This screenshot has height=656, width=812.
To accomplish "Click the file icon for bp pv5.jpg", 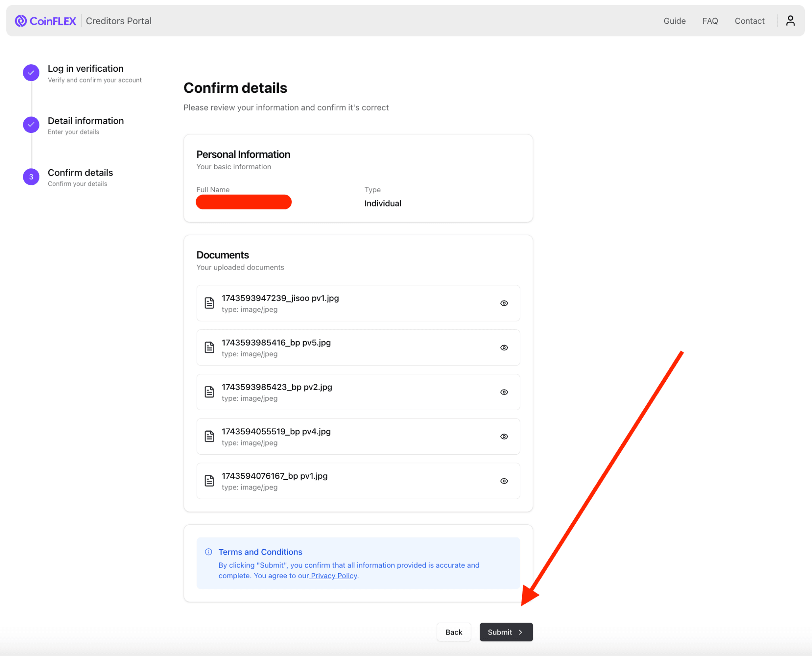I will pyautogui.click(x=209, y=347).
